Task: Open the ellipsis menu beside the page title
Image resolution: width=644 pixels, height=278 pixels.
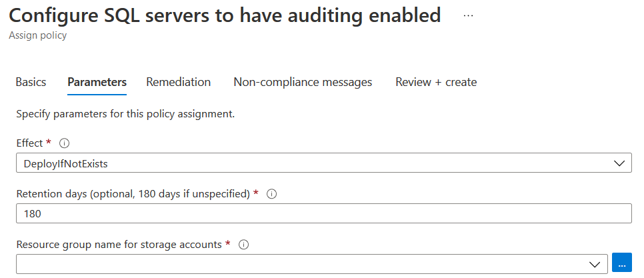Action: click(x=468, y=15)
